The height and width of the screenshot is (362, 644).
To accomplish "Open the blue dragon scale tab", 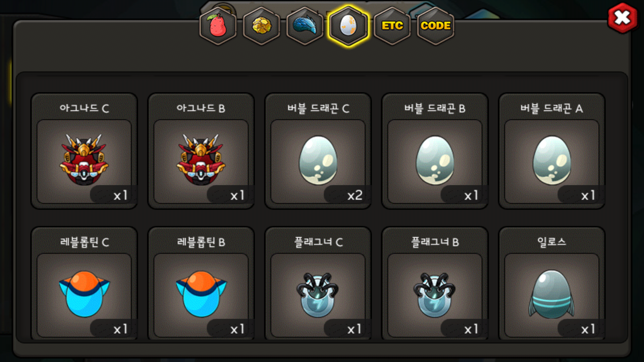I will tap(305, 26).
